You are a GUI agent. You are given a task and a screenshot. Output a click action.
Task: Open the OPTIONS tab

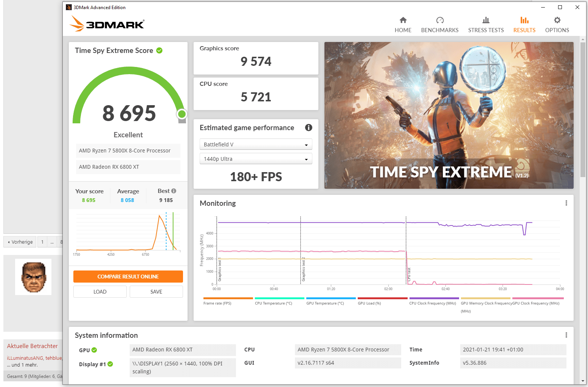point(557,25)
